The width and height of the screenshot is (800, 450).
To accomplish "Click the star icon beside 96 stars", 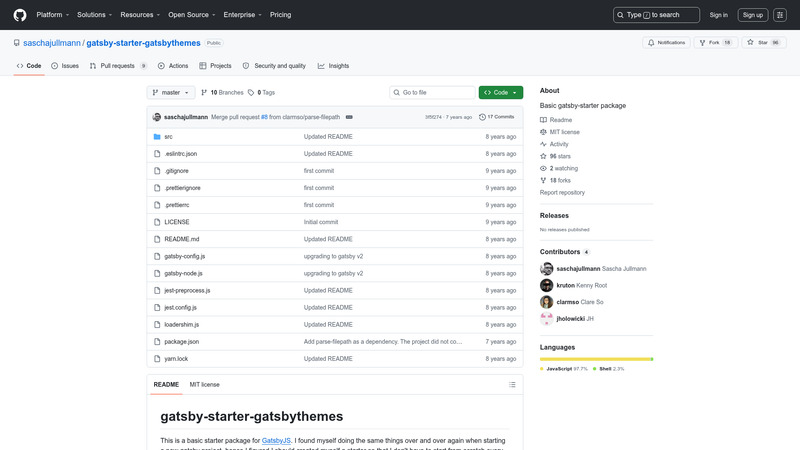I will coord(543,156).
